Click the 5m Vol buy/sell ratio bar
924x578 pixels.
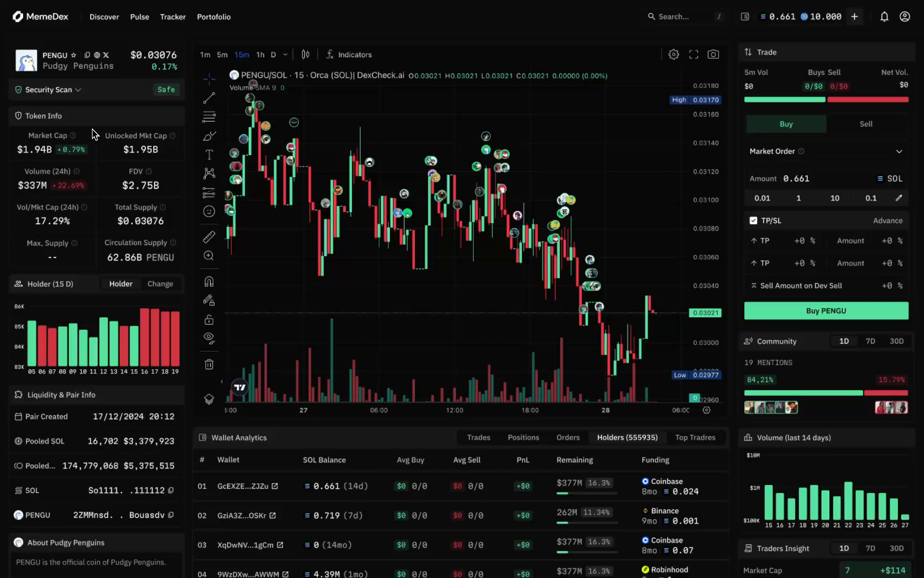pos(826,99)
